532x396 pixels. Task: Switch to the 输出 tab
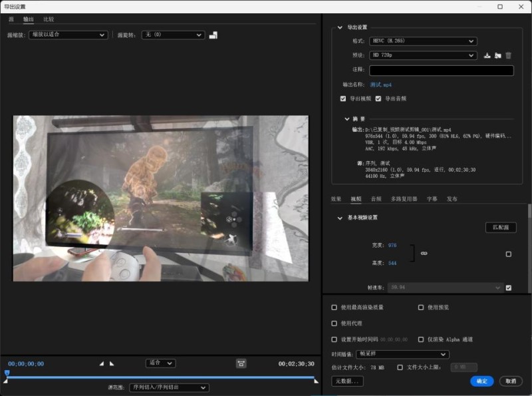tap(29, 19)
